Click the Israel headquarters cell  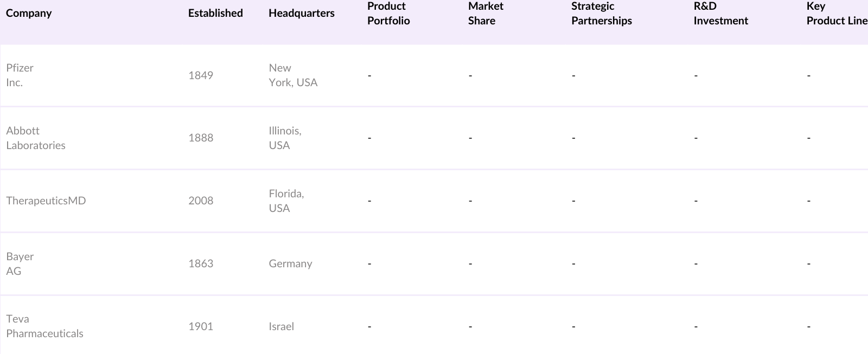point(281,326)
